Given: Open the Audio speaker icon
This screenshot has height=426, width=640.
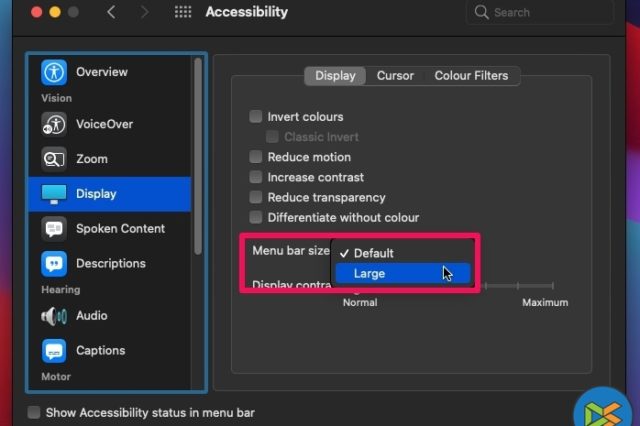Looking at the screenshot, I should [54, 316].
